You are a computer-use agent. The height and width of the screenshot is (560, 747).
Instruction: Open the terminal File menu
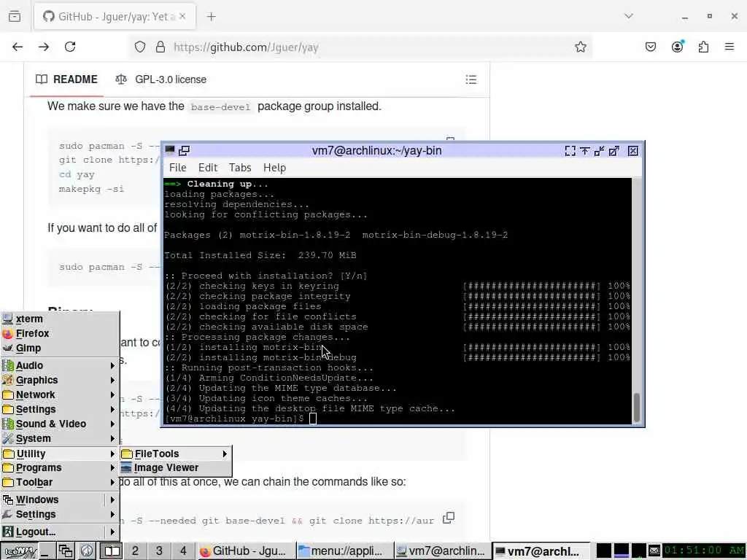pyautogui.click(x=178, y=168)
